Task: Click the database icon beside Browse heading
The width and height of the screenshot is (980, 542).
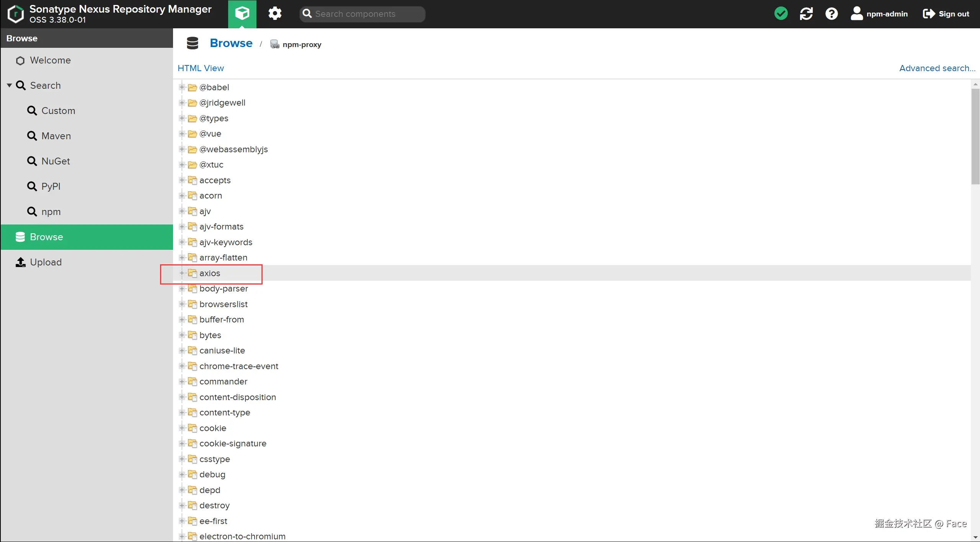Action: [193, 43]
